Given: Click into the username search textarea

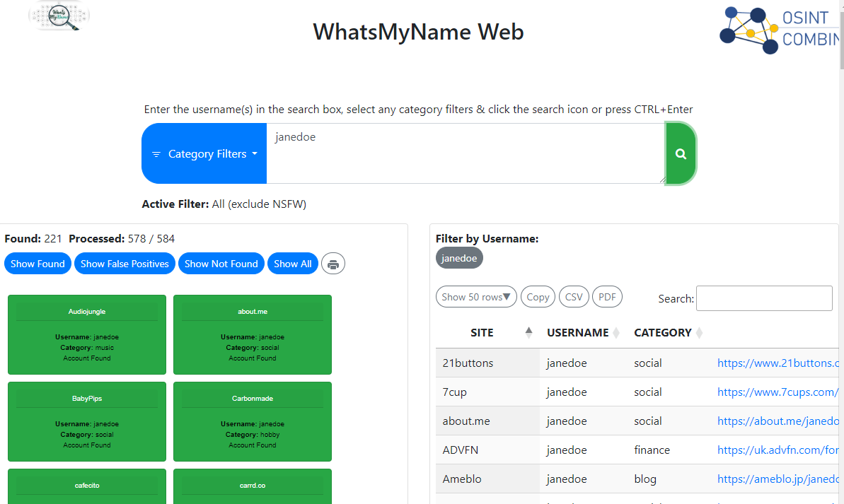Looking at the screenshot, I should click(466, 154).
